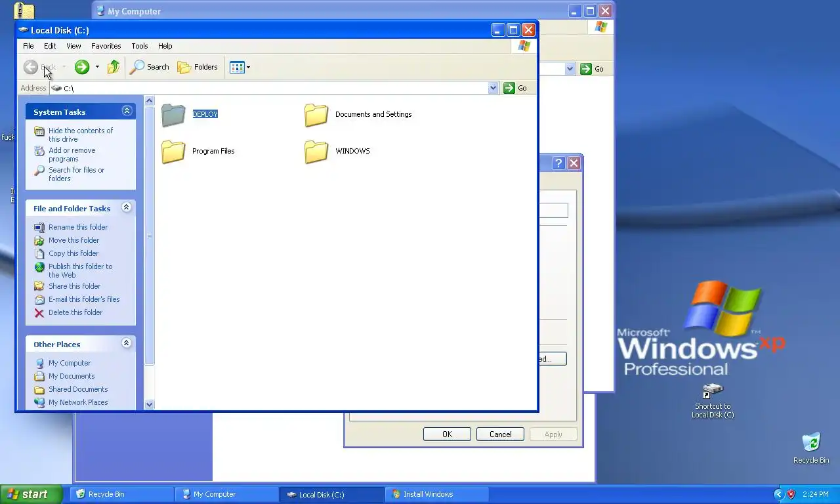This screenshot has height=504, width=840.
Task: Toggle the Folders pane button
Action: [x=198, y=67]
